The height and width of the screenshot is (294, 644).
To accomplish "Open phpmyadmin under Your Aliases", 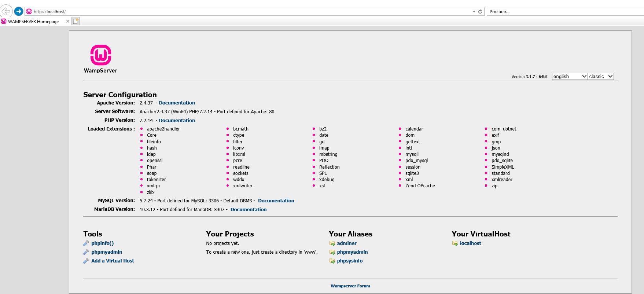I will point(352,252).
